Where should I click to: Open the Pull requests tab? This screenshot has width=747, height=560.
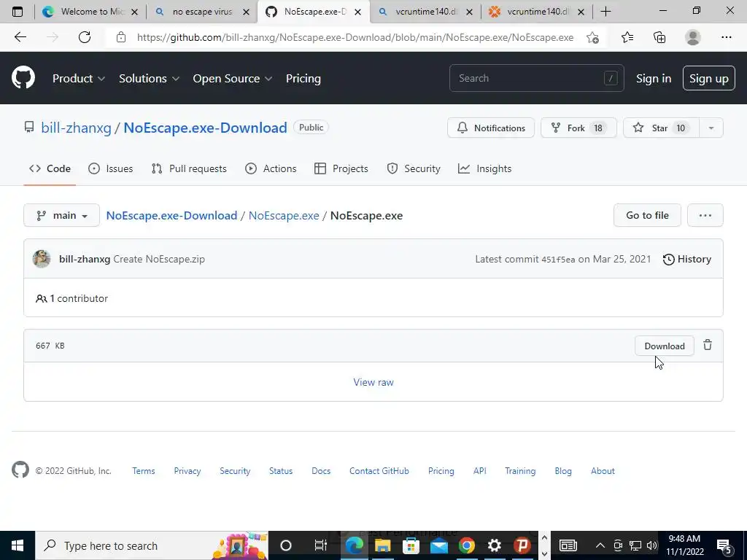coord(189,168)
